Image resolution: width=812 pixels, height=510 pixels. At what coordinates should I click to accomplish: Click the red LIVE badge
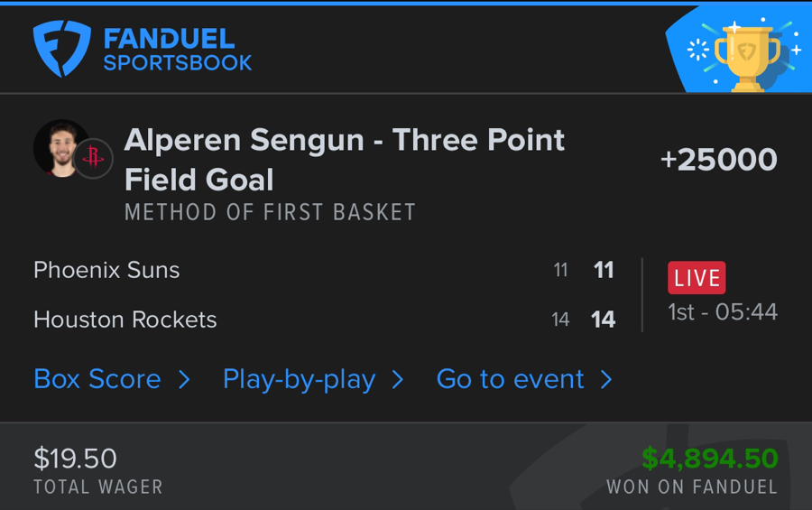click(x=697, y=278)
